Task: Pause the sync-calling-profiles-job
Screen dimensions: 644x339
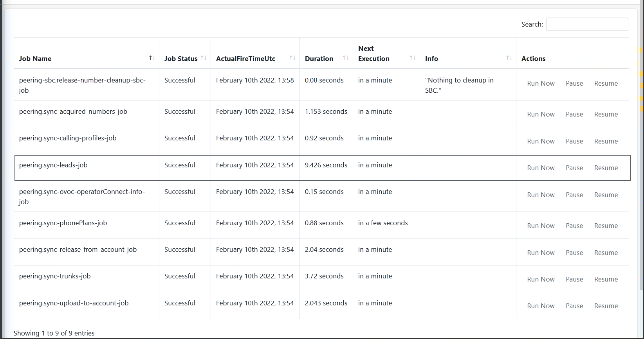Action: (x=574, y=141)
